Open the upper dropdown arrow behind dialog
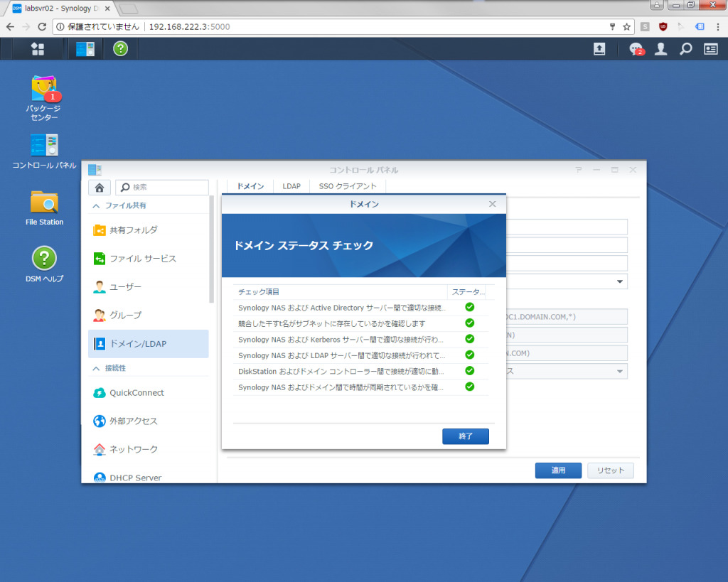 (x=620, y=281)
